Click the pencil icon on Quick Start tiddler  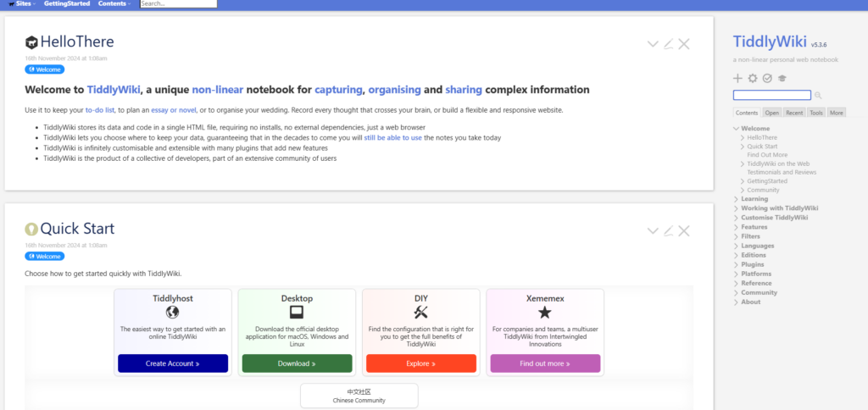click(x=668, y=230)
